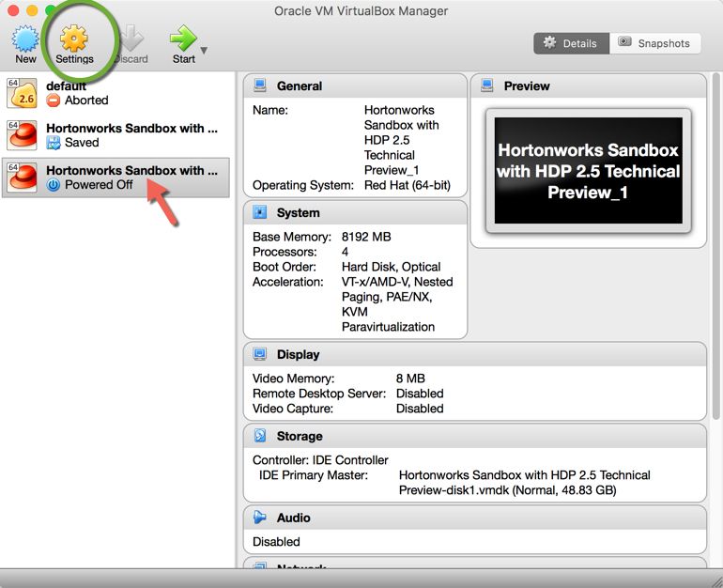Click the Audio 'Disabled' text
723x588 pixels.
pos(276,542)
